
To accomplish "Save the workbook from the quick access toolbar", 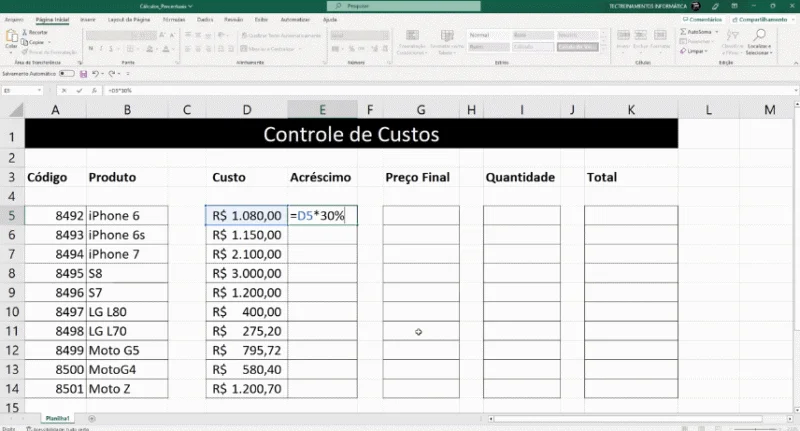I will [x=84, y=74].
